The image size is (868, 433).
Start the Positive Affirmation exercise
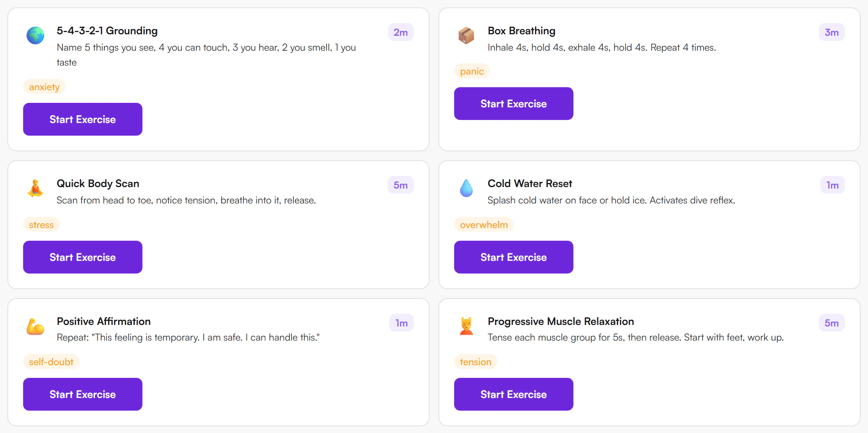pos(83,394)
